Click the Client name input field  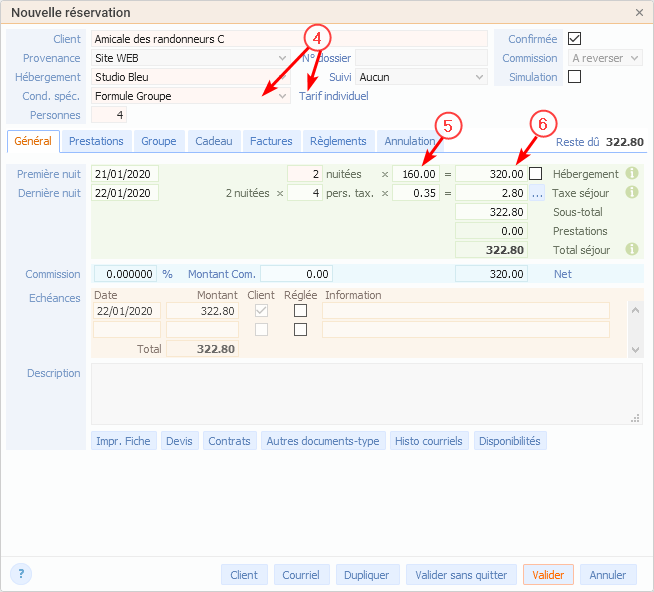(x=288, y=39)
